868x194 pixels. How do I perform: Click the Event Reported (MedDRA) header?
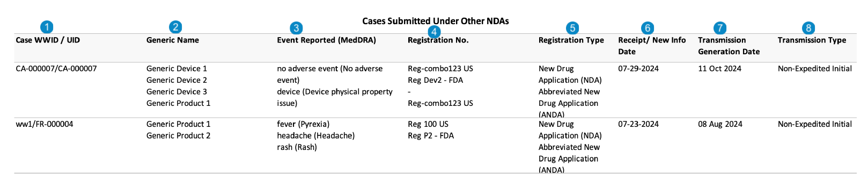click(x=327, y=40)
